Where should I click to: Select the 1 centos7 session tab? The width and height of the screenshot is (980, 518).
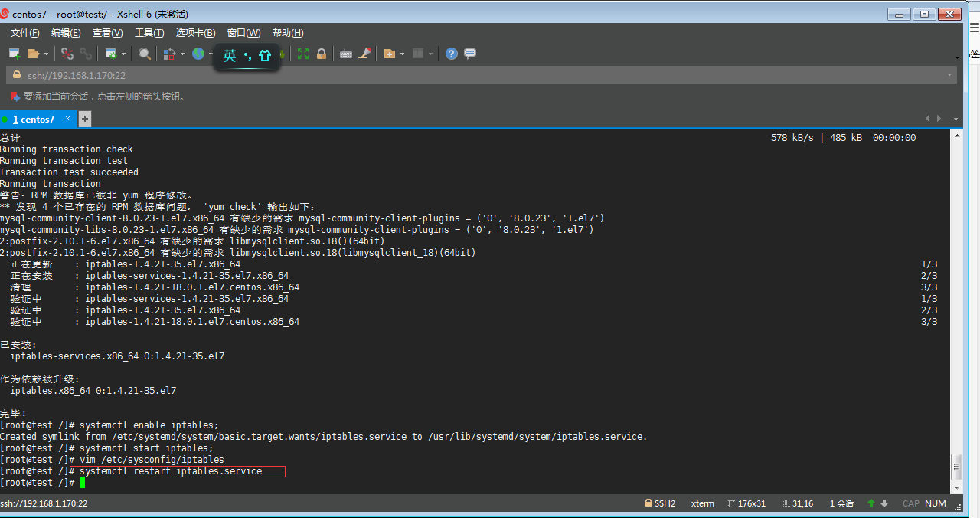coord(34,120)
